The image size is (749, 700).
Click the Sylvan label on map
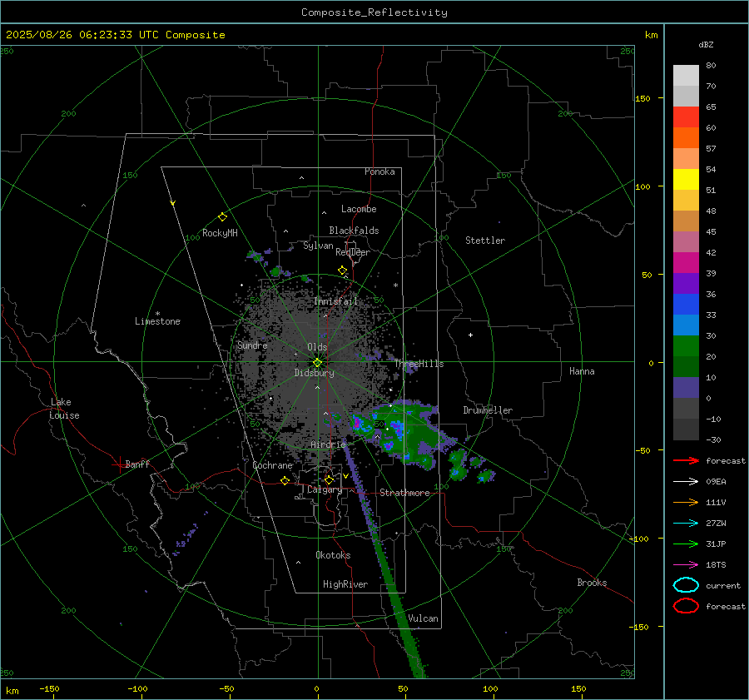tap(318, 246)
